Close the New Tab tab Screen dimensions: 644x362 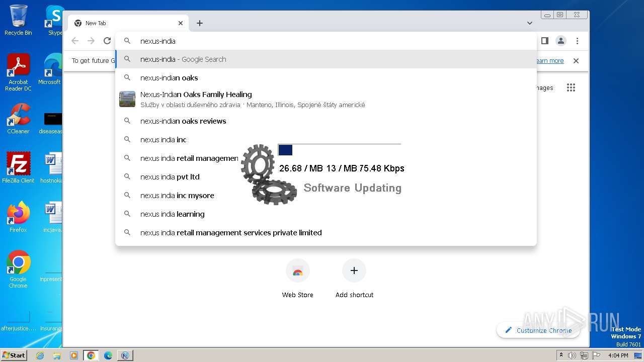[181, 23]
